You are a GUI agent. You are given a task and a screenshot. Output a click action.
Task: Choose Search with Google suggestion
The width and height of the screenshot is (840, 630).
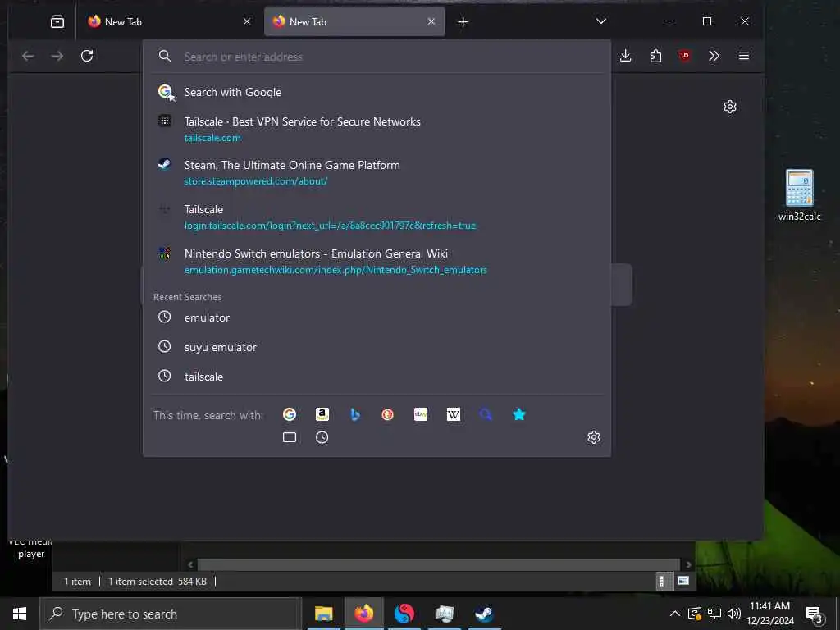[x=377, y=92]
